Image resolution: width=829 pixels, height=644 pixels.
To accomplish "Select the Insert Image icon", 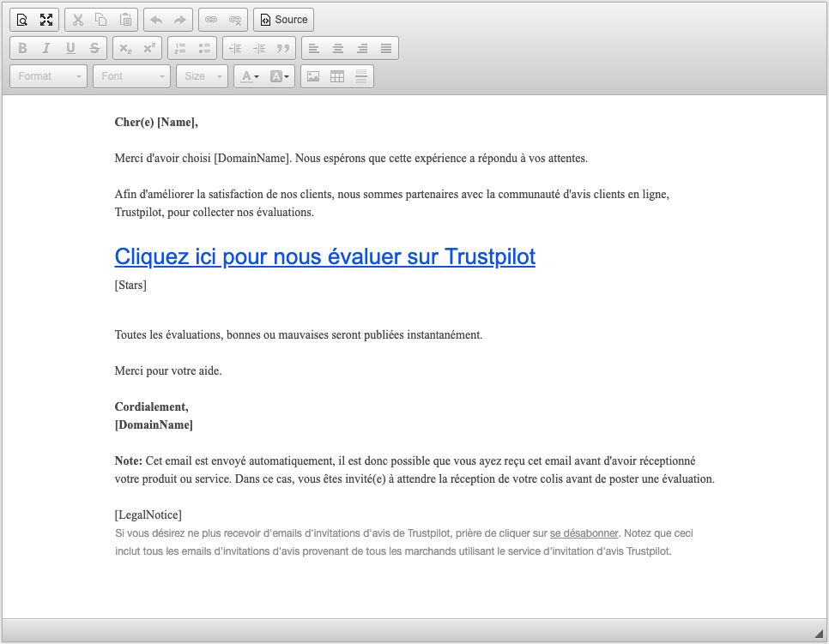I will [x=315, y=75].
